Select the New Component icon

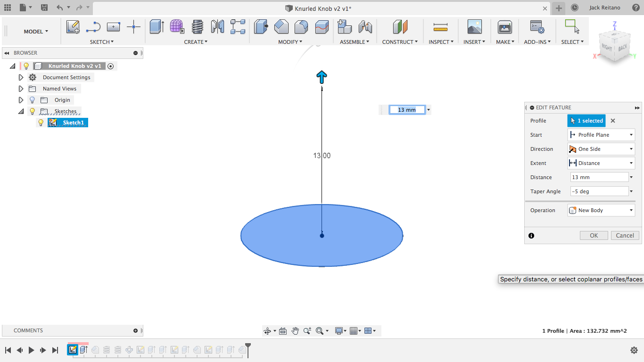tap(345, 27)
